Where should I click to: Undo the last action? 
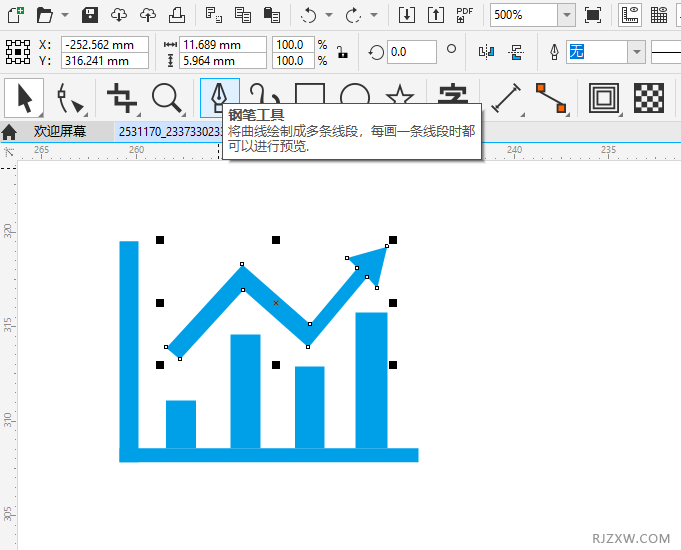308,16
